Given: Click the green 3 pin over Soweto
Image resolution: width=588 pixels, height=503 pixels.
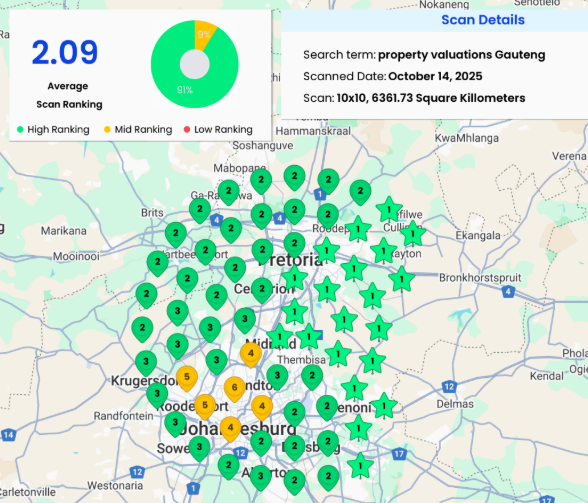Looking at the screenshot, I should 199,448.
